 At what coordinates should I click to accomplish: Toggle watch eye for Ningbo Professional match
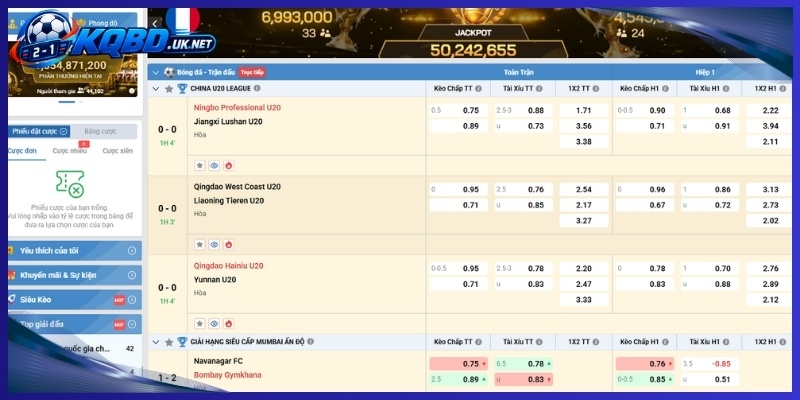click(214, 165)
